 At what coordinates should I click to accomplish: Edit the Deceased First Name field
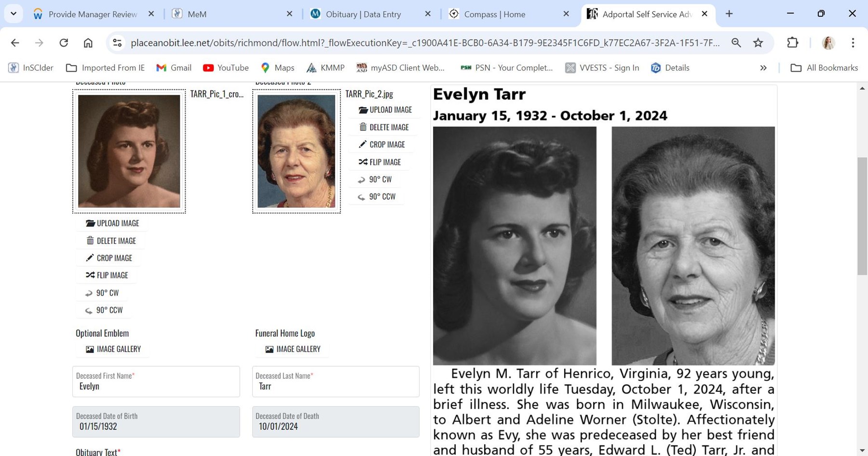point(156,386)
